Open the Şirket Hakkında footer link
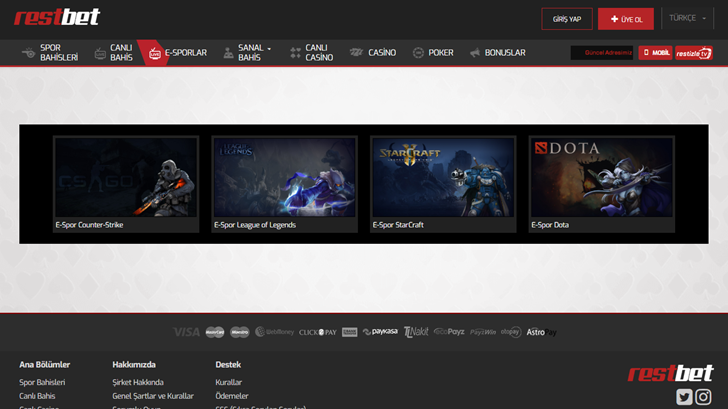728x409 pixels. point(138,383)
